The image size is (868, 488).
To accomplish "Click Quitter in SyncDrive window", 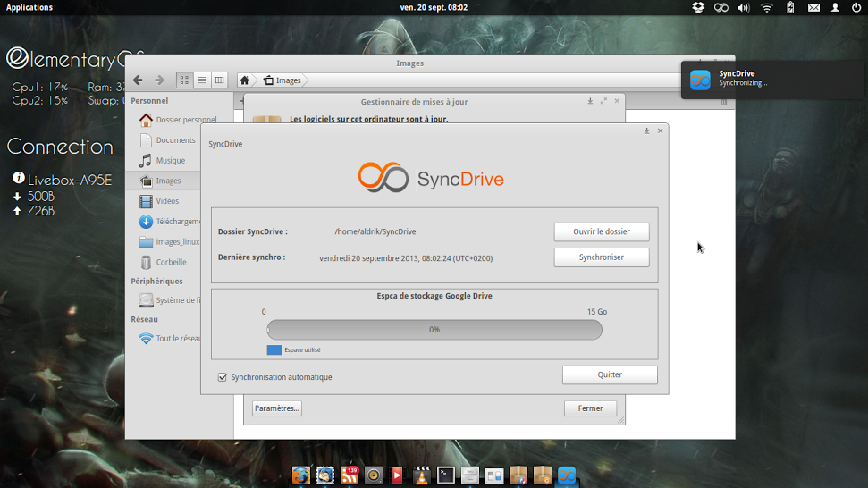I will [x=610, y=374].
